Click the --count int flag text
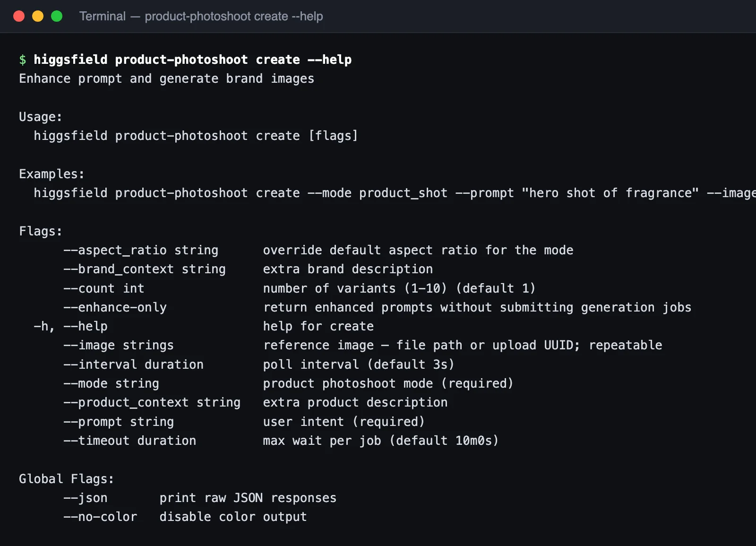This screenshot has width=756, height=546. coord(104,288)
